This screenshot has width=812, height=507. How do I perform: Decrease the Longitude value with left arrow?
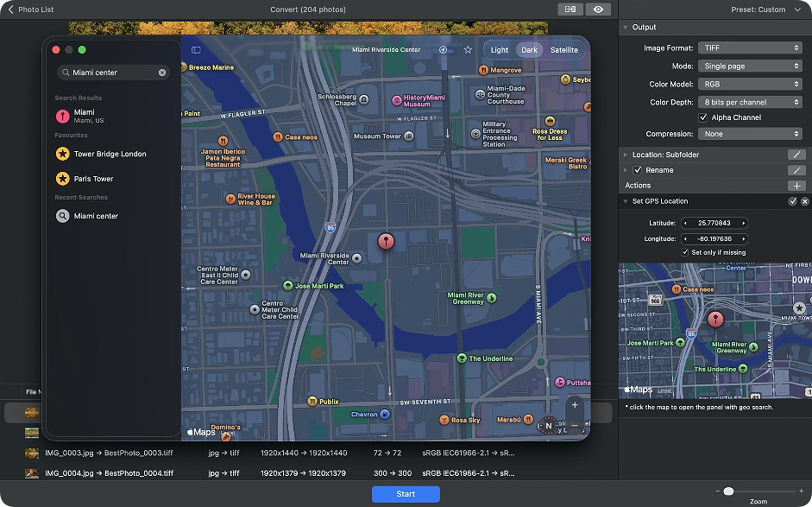tap(685, 239)
